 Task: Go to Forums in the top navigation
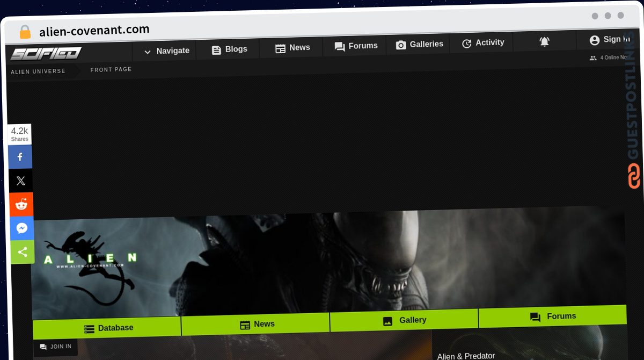click(x=356, y=46)
